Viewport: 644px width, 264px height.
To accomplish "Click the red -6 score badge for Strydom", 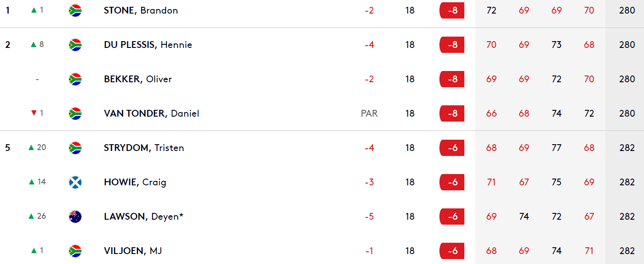I will (x=452, y=148).
